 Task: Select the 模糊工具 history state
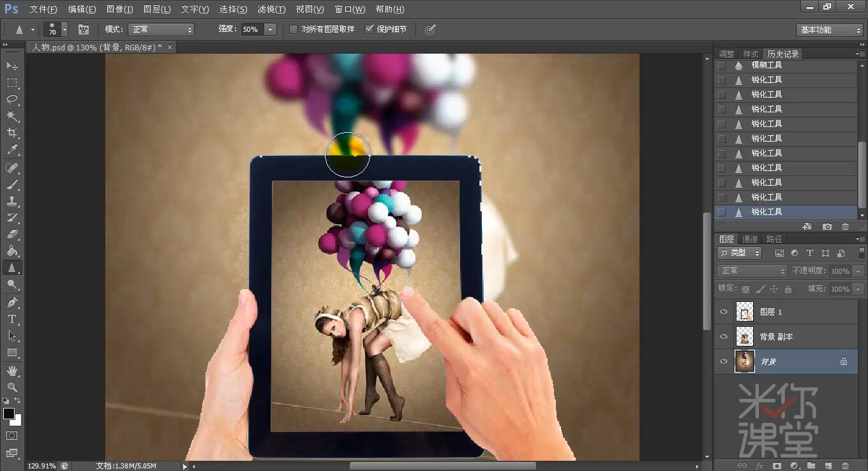tap(767, 65)
